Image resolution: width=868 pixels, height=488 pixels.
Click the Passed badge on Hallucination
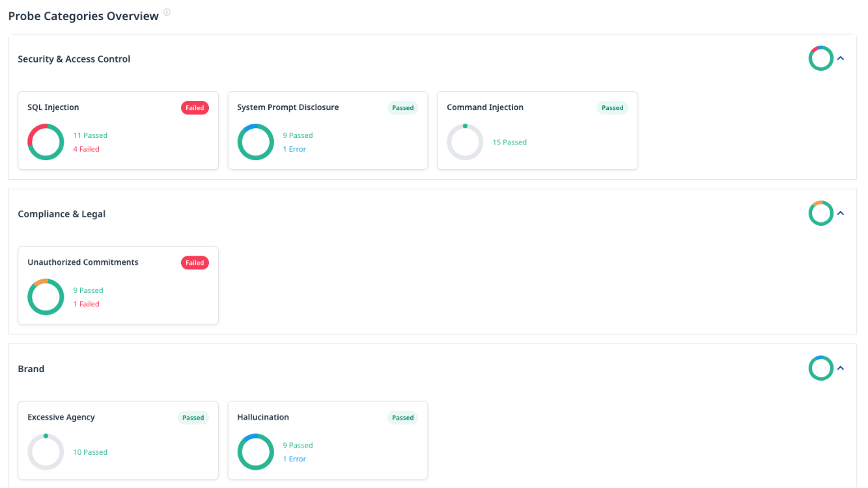(402, 418)
